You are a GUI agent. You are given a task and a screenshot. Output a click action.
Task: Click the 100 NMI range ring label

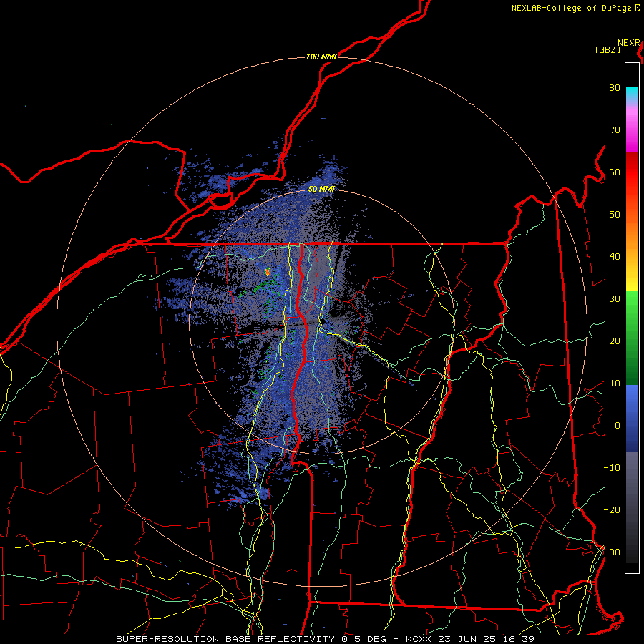pos(321,57)
